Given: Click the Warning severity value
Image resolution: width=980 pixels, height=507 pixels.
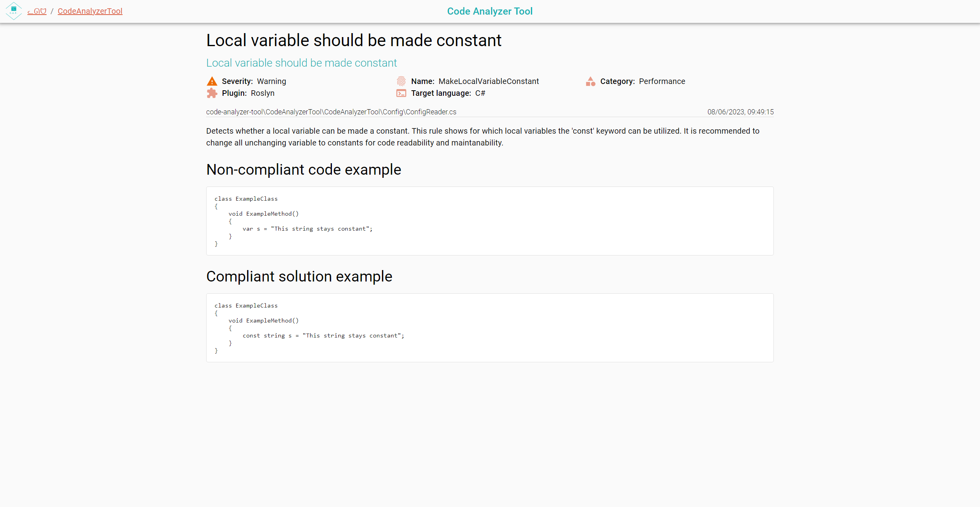Looking at the screenshot, I should click(x=271, y=81).
